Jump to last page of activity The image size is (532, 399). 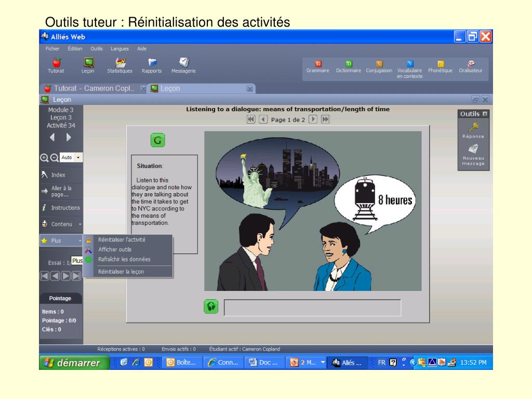click(325, 119)
